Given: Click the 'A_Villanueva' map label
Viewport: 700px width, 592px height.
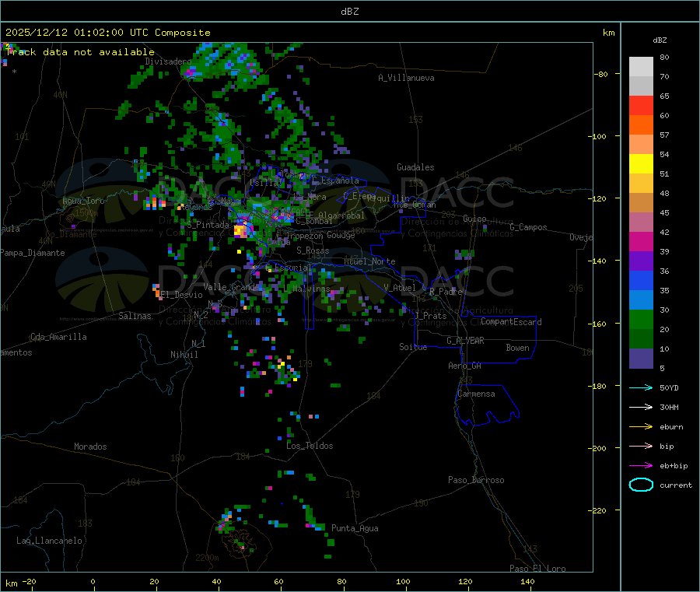Looking at the screenshot, I should pyautogui.click(x=406, y=78).
